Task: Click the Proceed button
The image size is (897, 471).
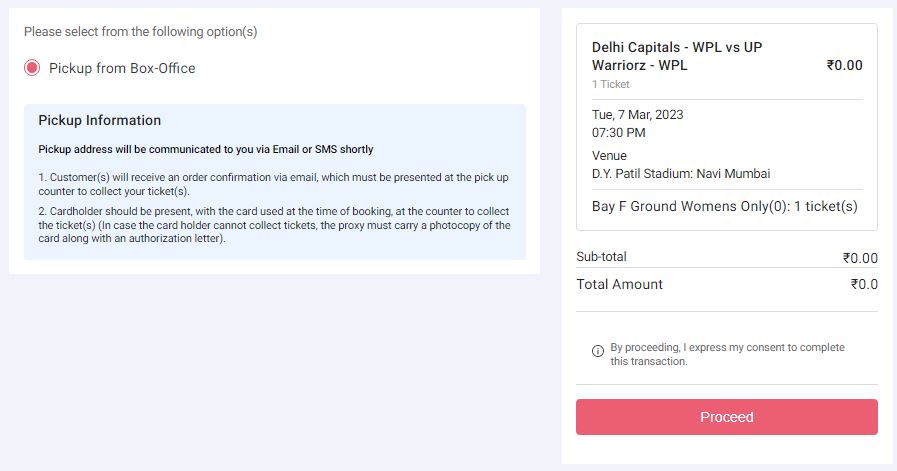Action: click(727, 417)
